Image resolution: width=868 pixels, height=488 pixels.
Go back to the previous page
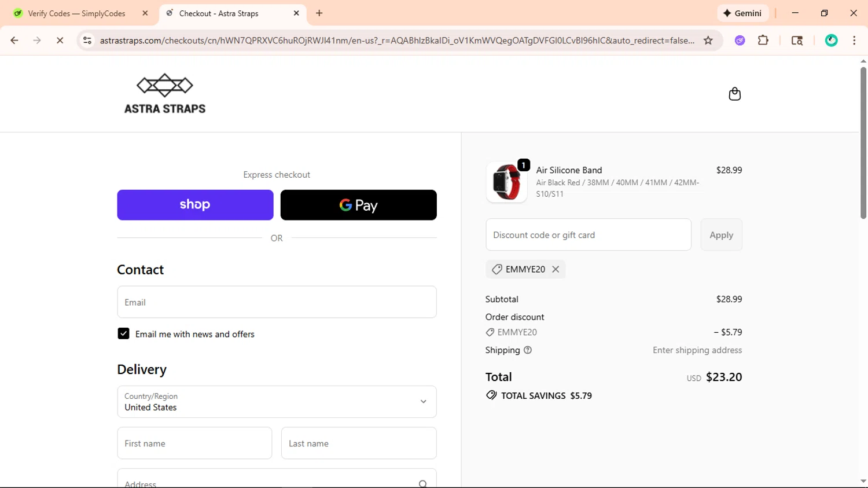[x=14, y=41]
